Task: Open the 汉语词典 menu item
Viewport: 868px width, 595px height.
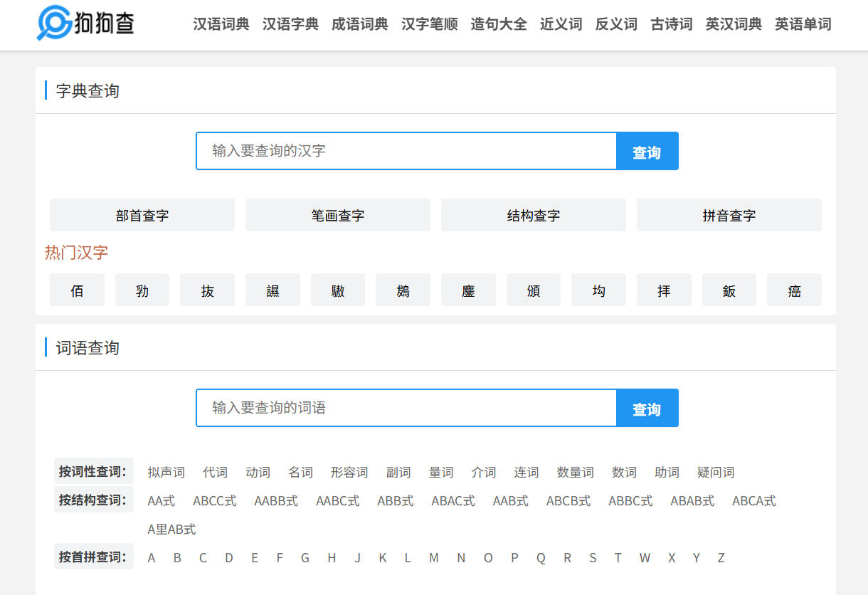Action: (x=221, y=24)
